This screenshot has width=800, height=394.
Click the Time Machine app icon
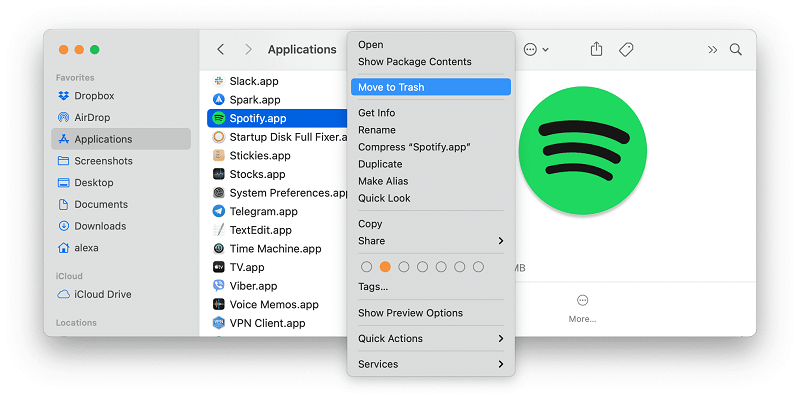tap(219, 249)
